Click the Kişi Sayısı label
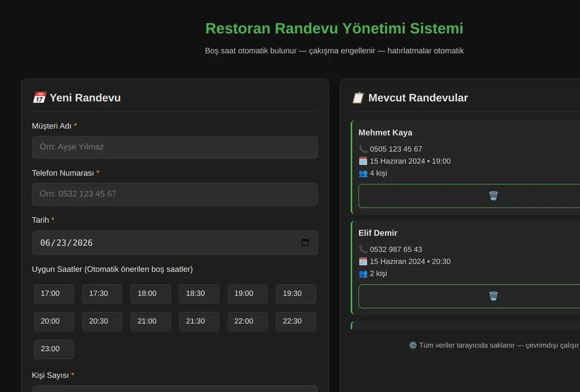 (53, 375)
